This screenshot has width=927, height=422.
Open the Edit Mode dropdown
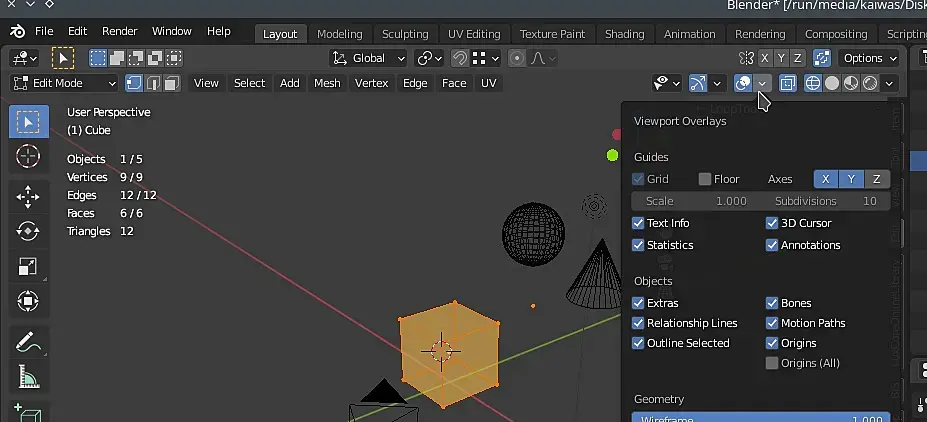tap(64, 83)
